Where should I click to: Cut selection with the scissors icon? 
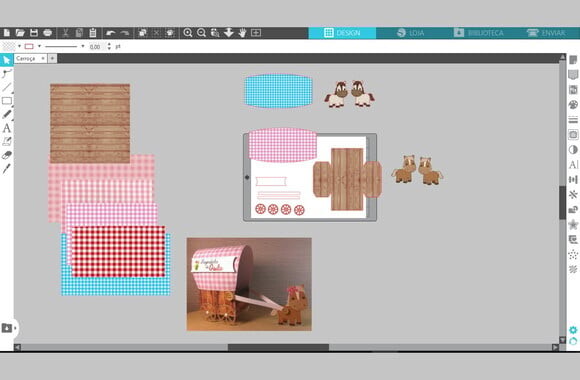pos(65,33)
